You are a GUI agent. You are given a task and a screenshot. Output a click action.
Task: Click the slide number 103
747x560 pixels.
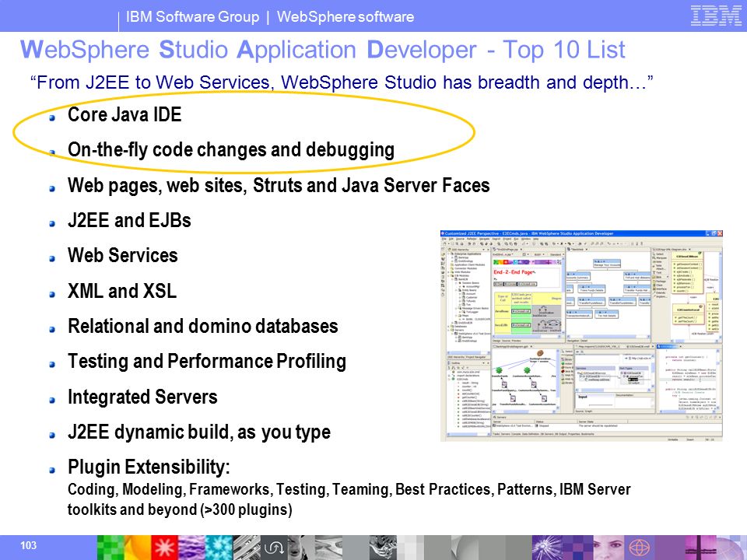[x=29, y=545]
